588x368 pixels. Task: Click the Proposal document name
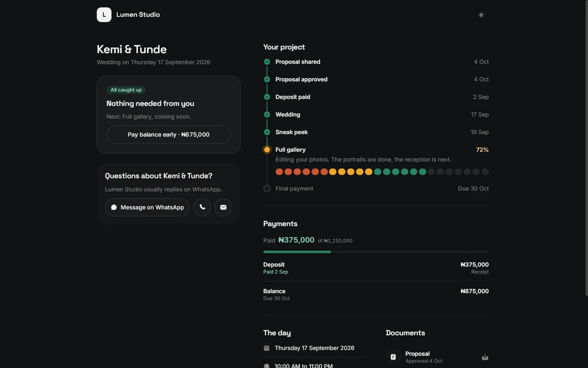tap(417, 354)
